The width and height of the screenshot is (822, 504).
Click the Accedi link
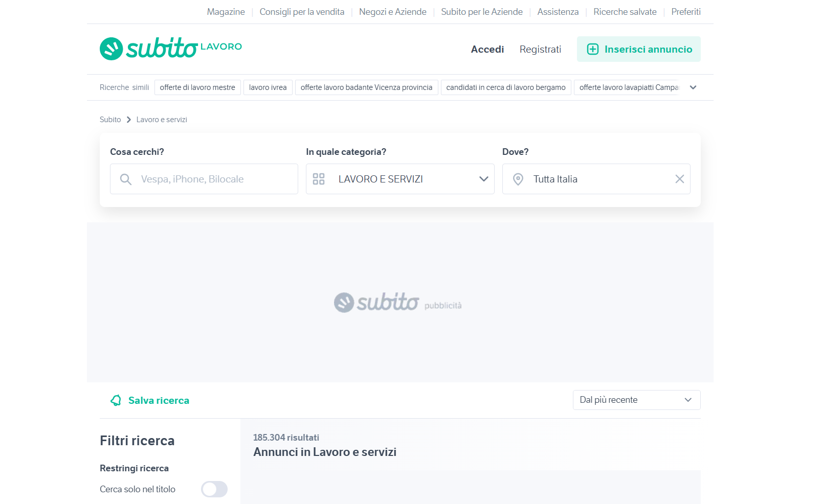point(487,49)
